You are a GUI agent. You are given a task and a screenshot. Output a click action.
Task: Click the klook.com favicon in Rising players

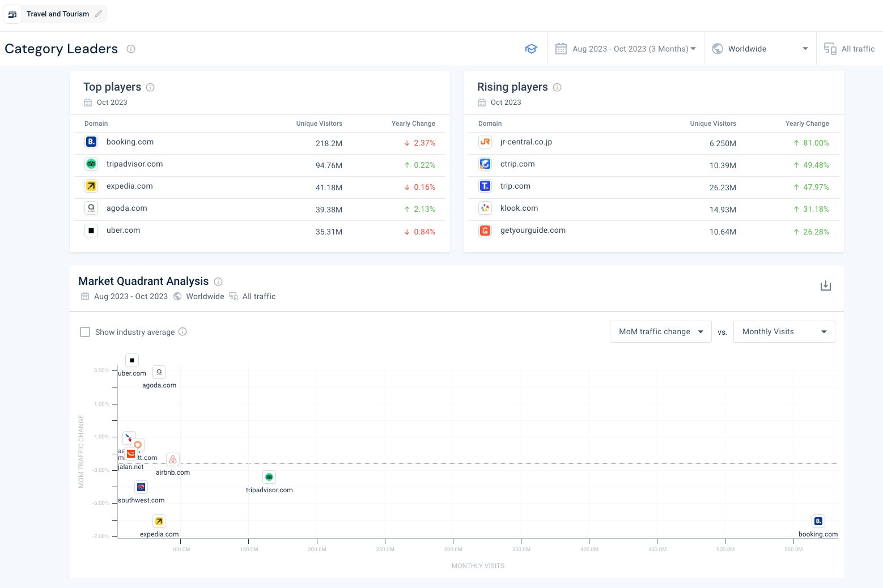click(x=485, y=208)
